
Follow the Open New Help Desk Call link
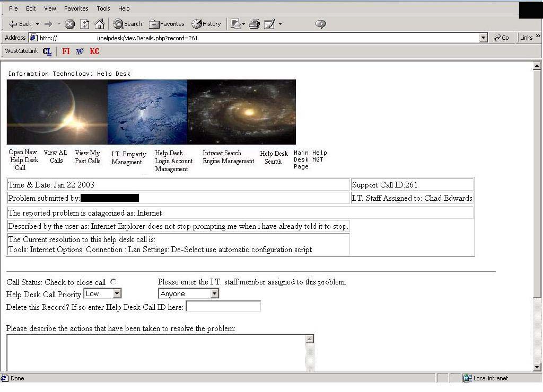[x=23, y=159]
